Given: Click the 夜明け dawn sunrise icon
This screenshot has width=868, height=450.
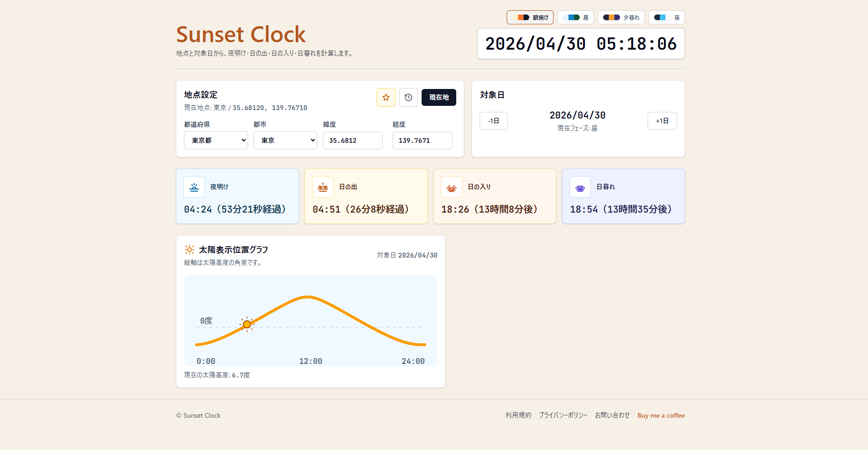Looking at the screenshot, I should (194, 186).
